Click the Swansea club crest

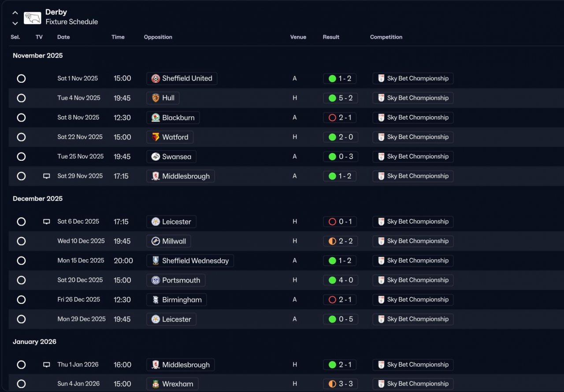[x=156, y=157]
